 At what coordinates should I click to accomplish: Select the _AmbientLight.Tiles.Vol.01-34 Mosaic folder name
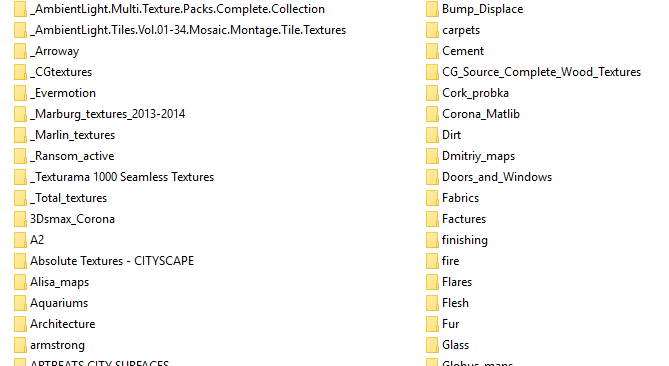pos(188,30)
